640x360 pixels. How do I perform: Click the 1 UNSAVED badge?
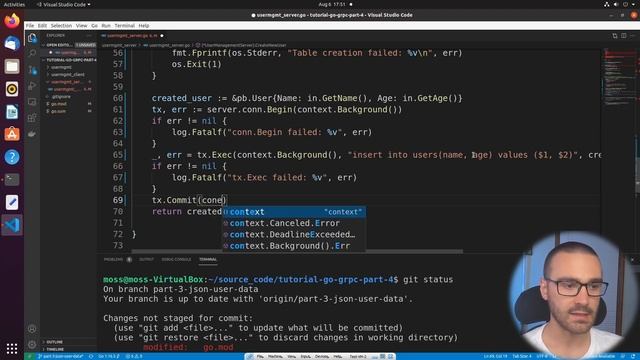(x=85, y=44)
